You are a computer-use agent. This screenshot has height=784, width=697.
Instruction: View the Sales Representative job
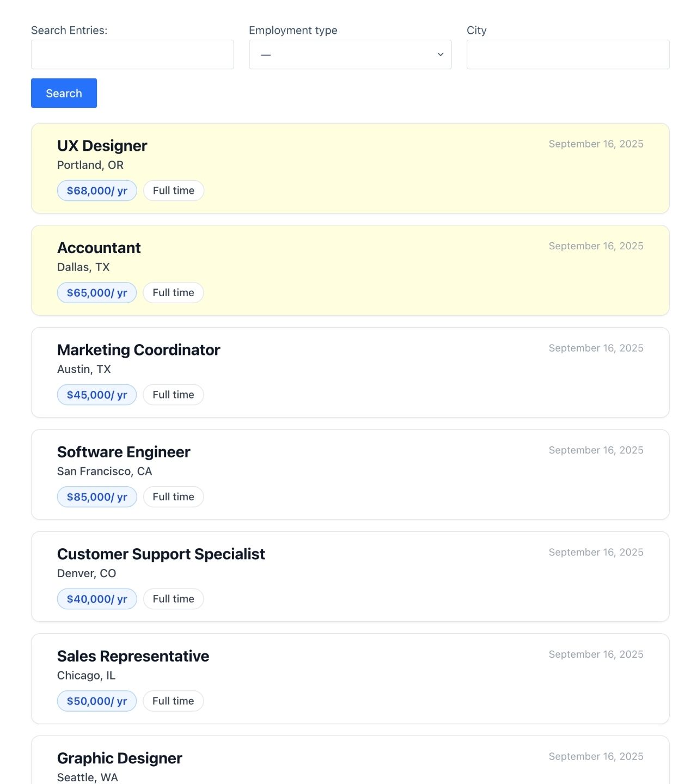point(133,657)
